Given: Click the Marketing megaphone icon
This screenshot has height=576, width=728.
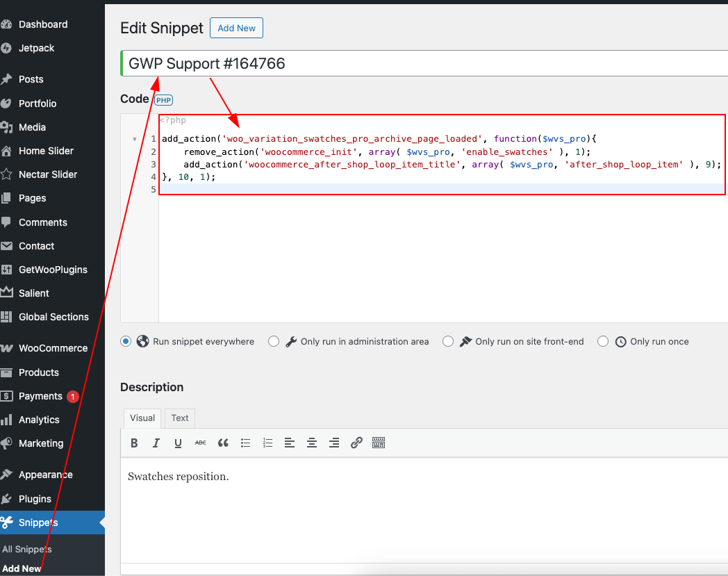Looking at the screenshot, I should pyautogui.click(x=6, y=443).
